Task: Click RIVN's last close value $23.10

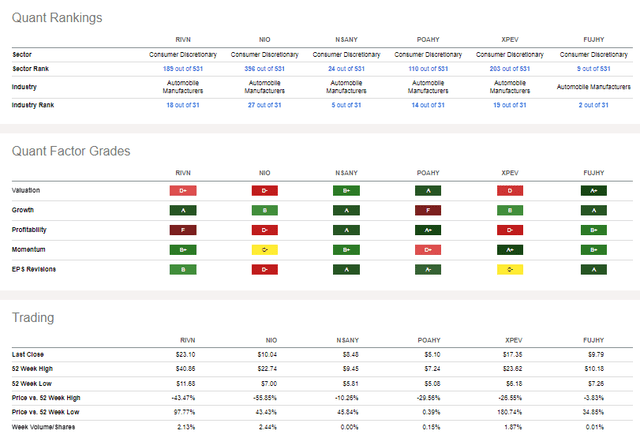Action: pyautogui.click(x=185, y=354)
